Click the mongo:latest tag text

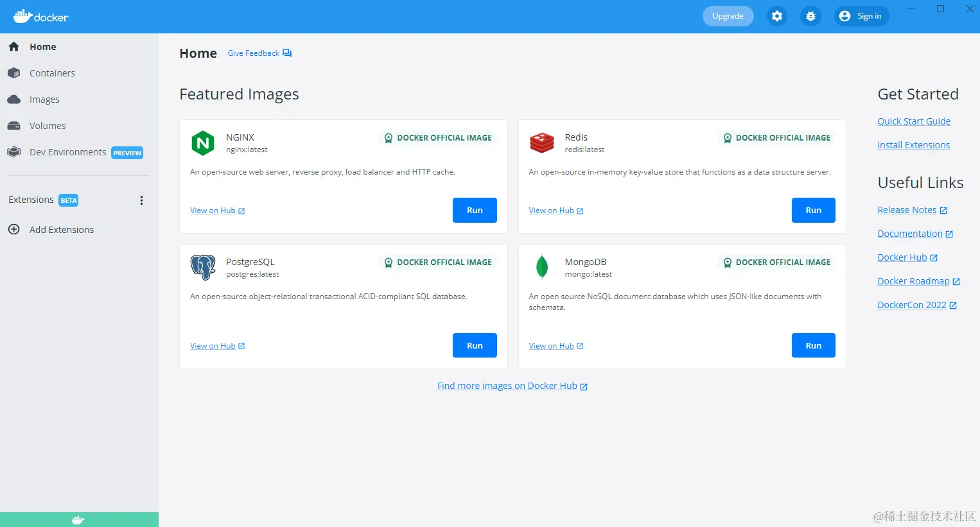pos(588,274)
